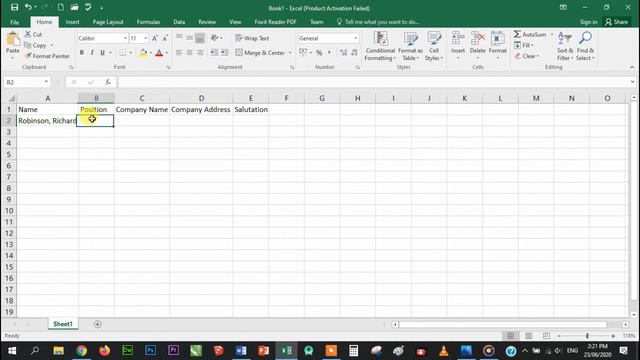Switch to Page Break Preview
This screenshot has width=640, height=360.
(x=546, y=336)
